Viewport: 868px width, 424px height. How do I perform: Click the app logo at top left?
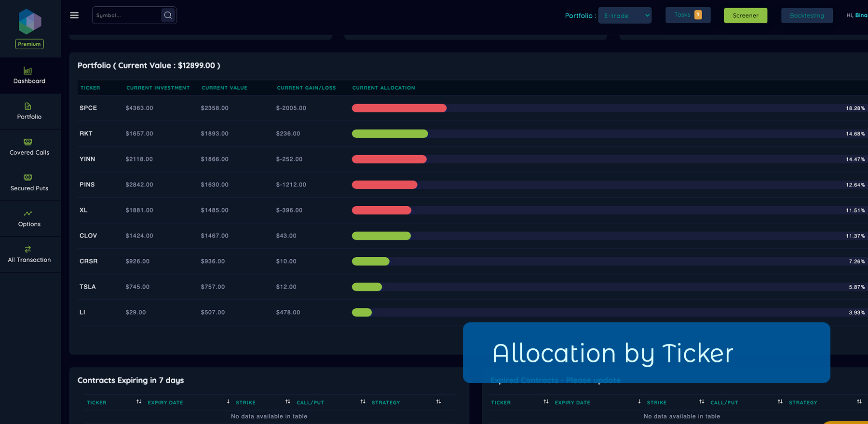(30, 22)
